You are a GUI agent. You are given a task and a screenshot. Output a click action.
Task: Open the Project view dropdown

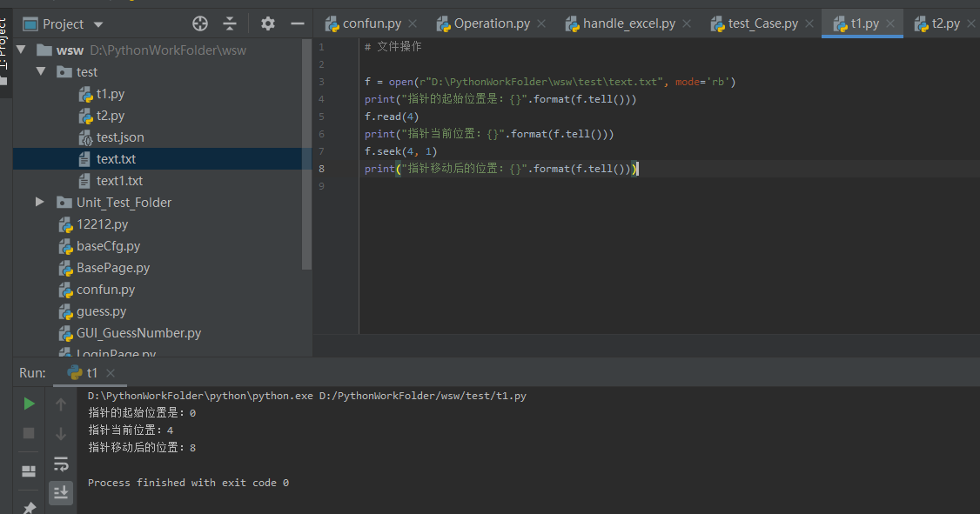click(98, 24)
